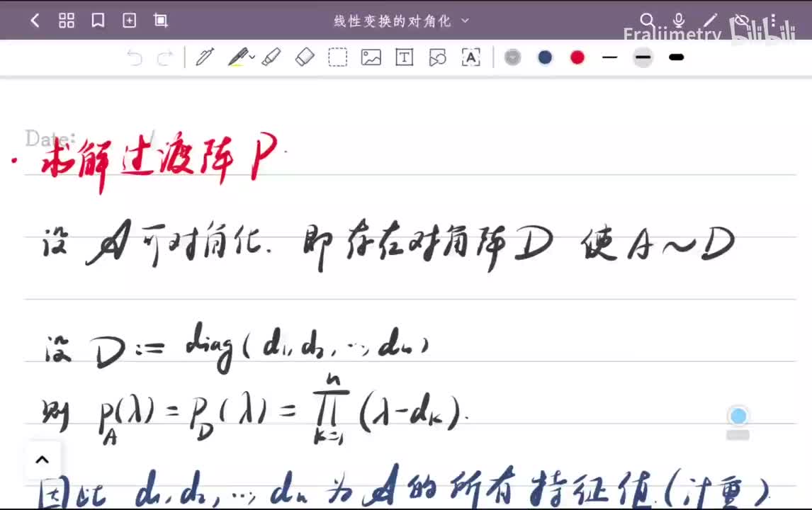Select the pencil marker tool
This screenshot has height=510, width=812.
point(271,57)
